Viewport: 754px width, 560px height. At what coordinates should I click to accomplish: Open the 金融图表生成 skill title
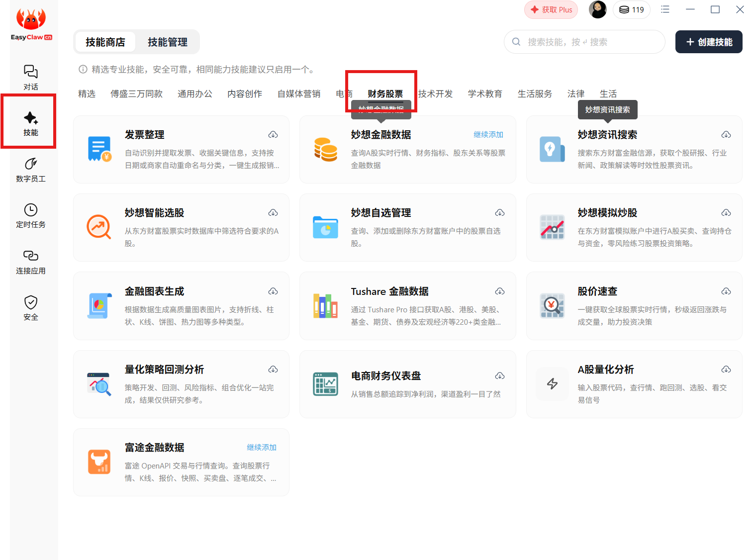tap(154, 291)
